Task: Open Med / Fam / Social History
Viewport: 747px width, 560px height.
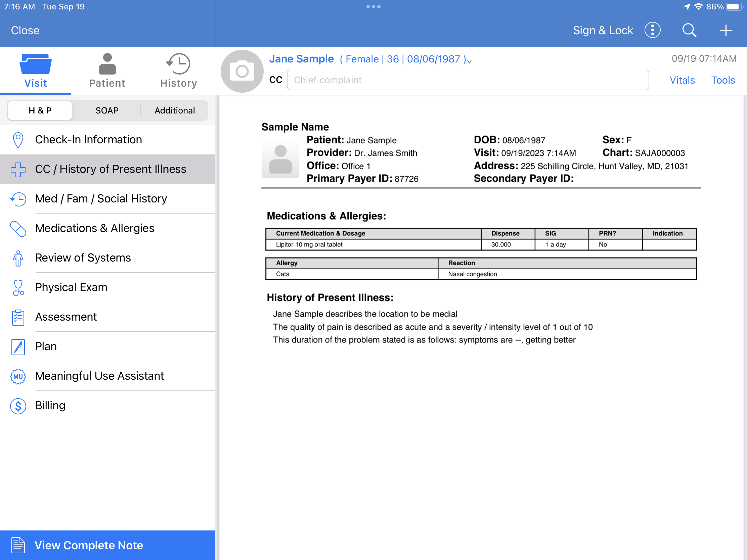Action: (x=107, y=198)
